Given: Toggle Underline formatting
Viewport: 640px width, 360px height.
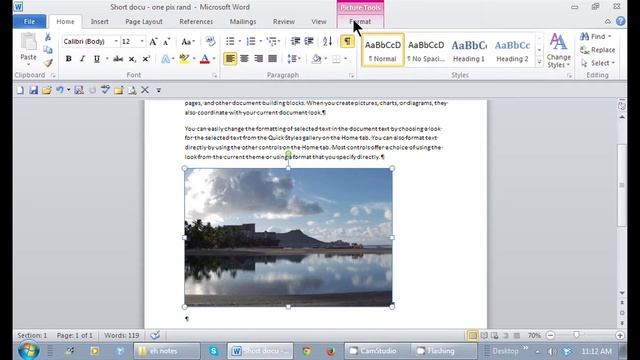Looking at the screenshot, I should tap(96, 59).
